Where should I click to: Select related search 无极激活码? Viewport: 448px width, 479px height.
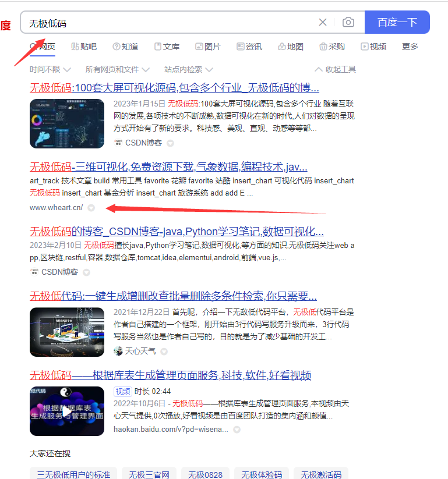point(321,474)
